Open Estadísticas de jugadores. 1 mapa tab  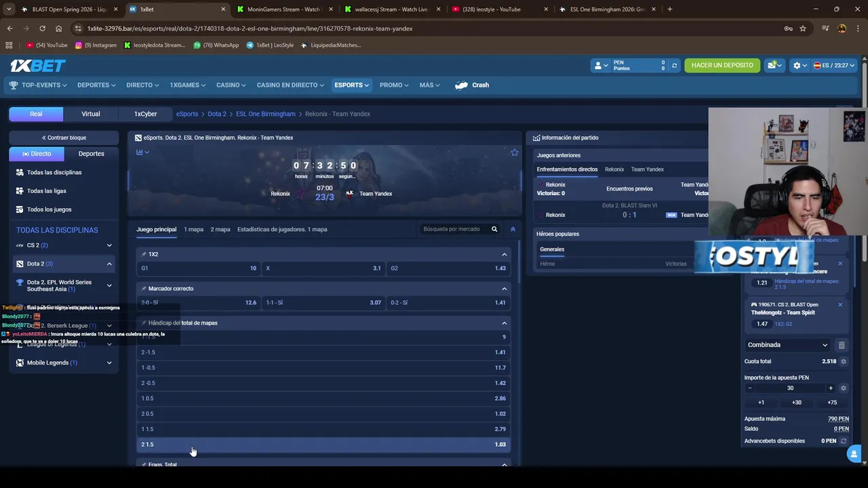pos(282,229)
